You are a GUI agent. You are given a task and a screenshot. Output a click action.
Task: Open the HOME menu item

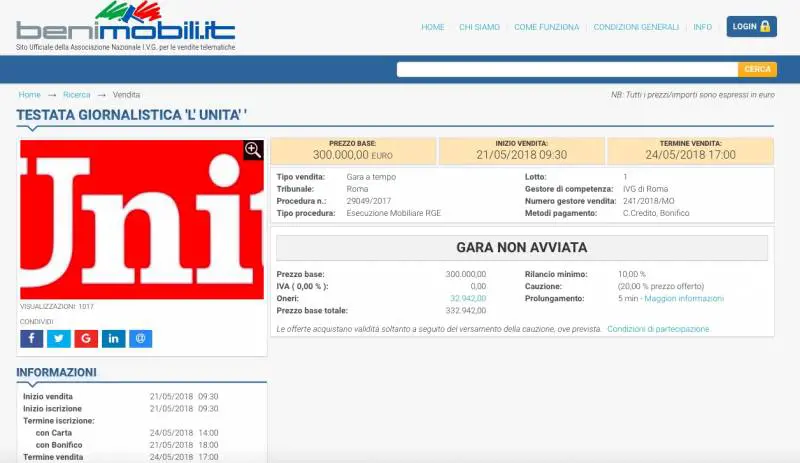pos(433,27)
